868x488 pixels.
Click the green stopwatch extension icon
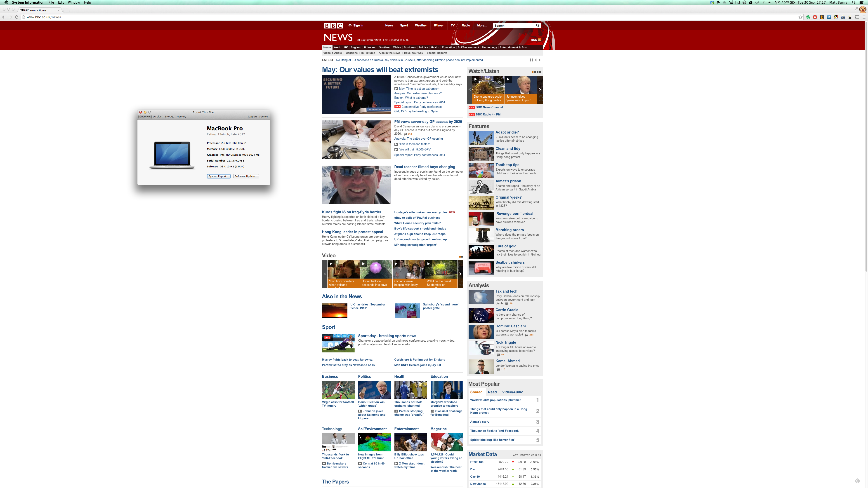[x=808, y=17]
